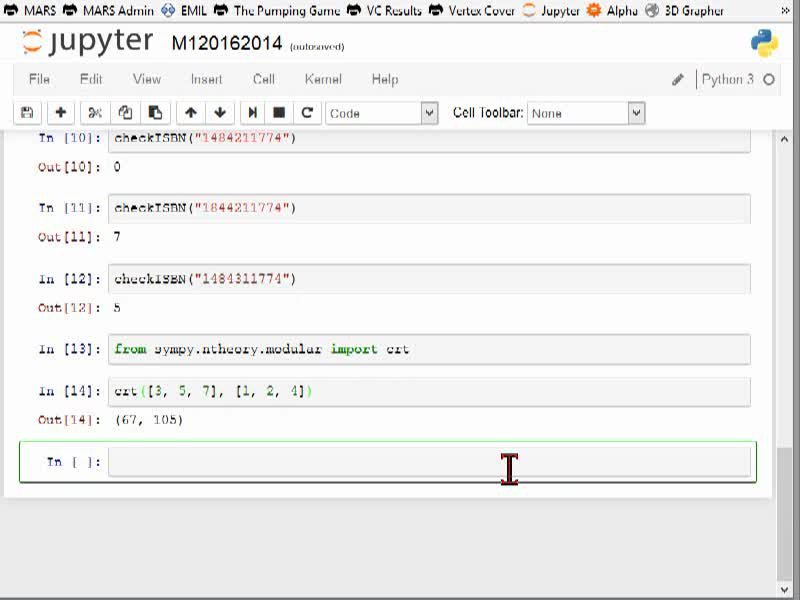Open the EMIL bookmark
The image size is (800, 600).
click(184, 10)
